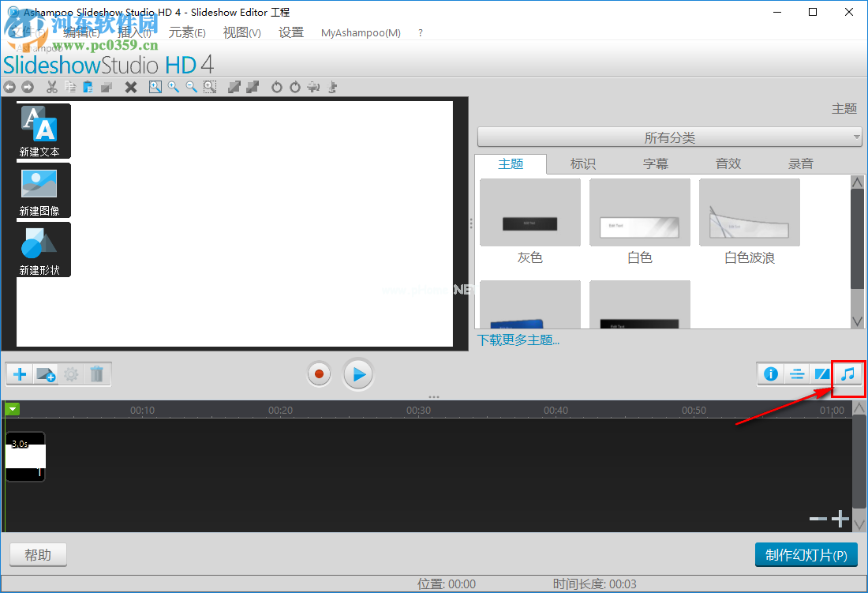Screen dimensions: 868x593
Task: Click the trash icon above the timeline
Action: [97, 373]
